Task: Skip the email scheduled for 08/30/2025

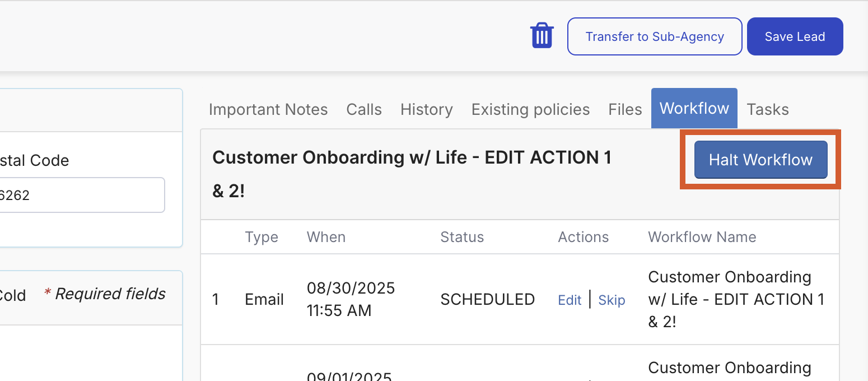Action: pyautogui.click(x=612, y=300)
